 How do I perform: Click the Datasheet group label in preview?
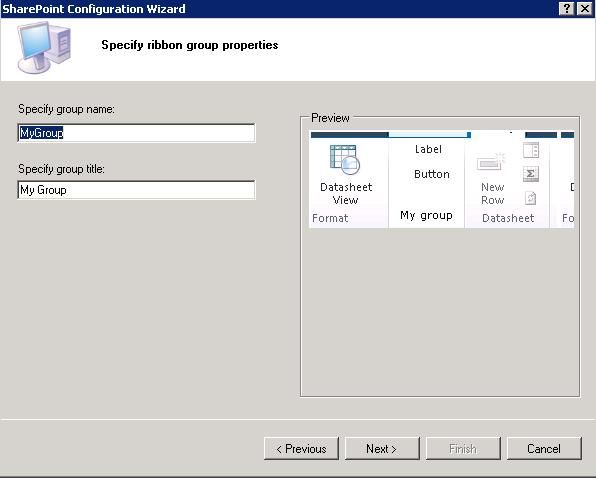pos(508,218)
